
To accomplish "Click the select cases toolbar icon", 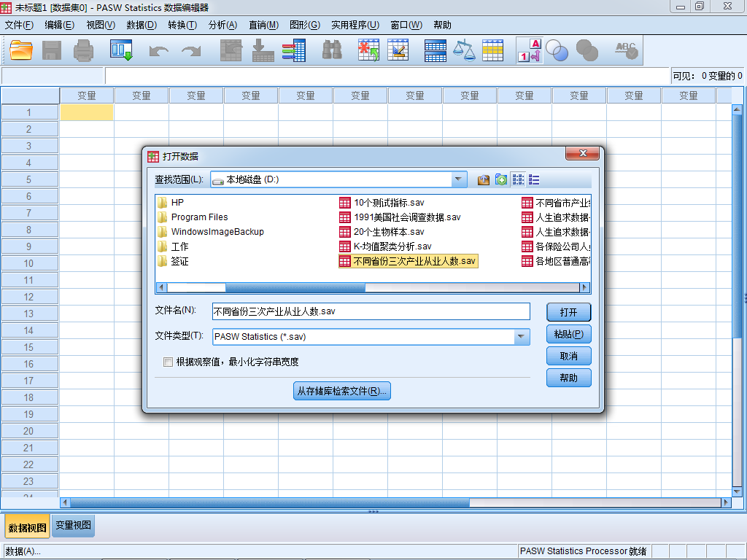I will point(492,50).
